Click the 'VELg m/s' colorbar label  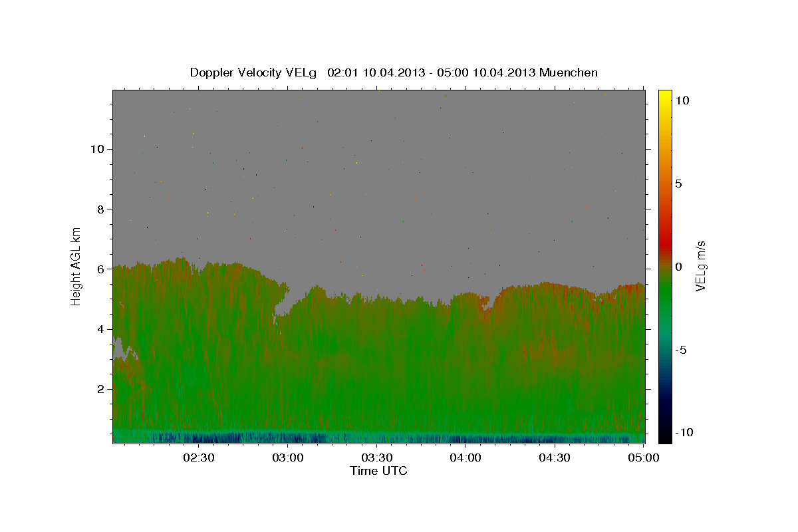700,266
